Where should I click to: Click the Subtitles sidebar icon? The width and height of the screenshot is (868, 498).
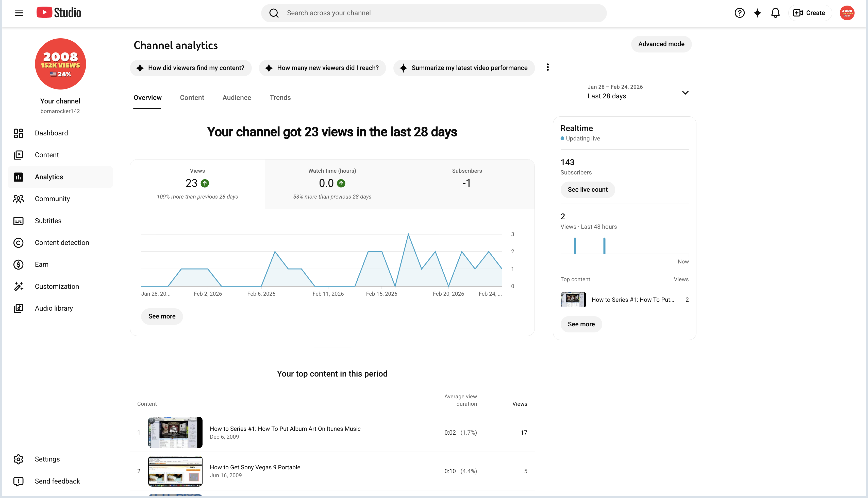[19, 221]
